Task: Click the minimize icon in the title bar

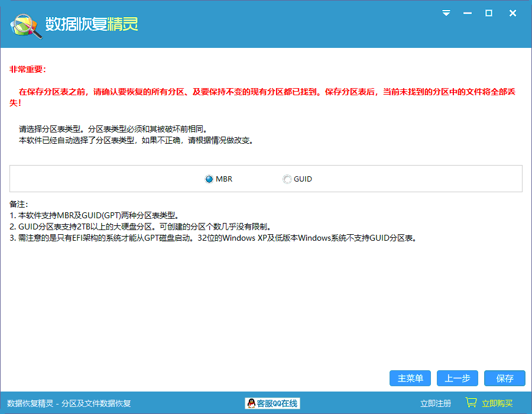Action: (x=468, y=12)
